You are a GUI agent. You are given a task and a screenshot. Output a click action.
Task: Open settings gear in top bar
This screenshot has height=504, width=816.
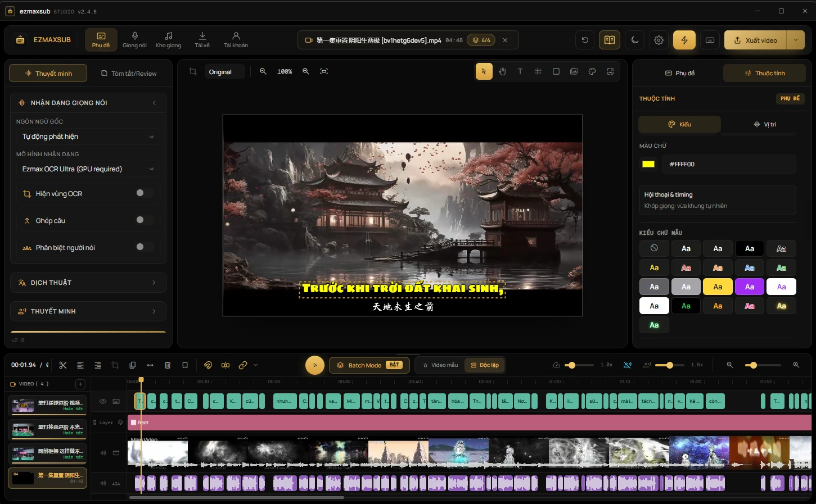659,40
